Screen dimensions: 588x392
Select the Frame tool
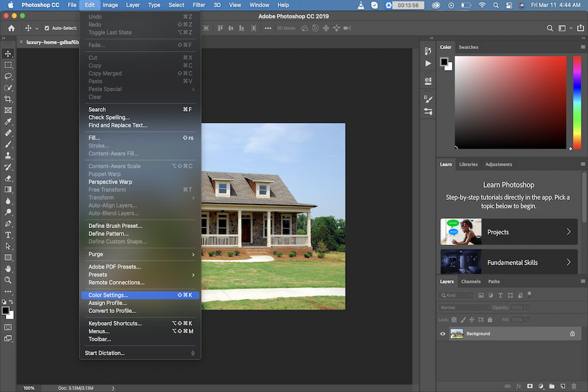pos(8,110)
